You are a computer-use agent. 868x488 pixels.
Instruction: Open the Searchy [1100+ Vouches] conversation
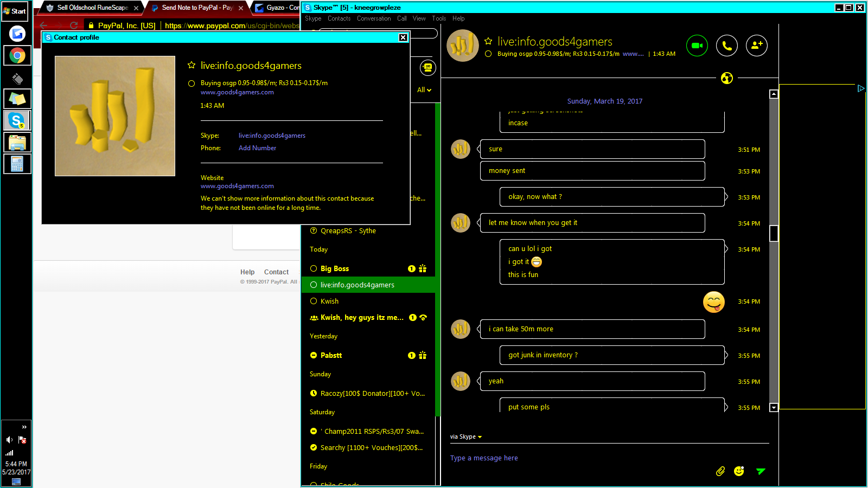point(369,447)
